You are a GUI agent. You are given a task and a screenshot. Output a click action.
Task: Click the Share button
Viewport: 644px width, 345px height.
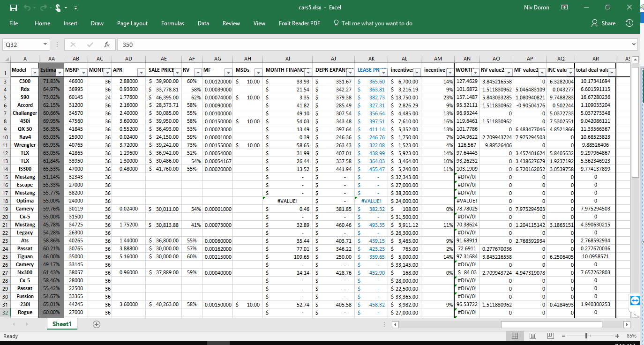coord(604,23)
